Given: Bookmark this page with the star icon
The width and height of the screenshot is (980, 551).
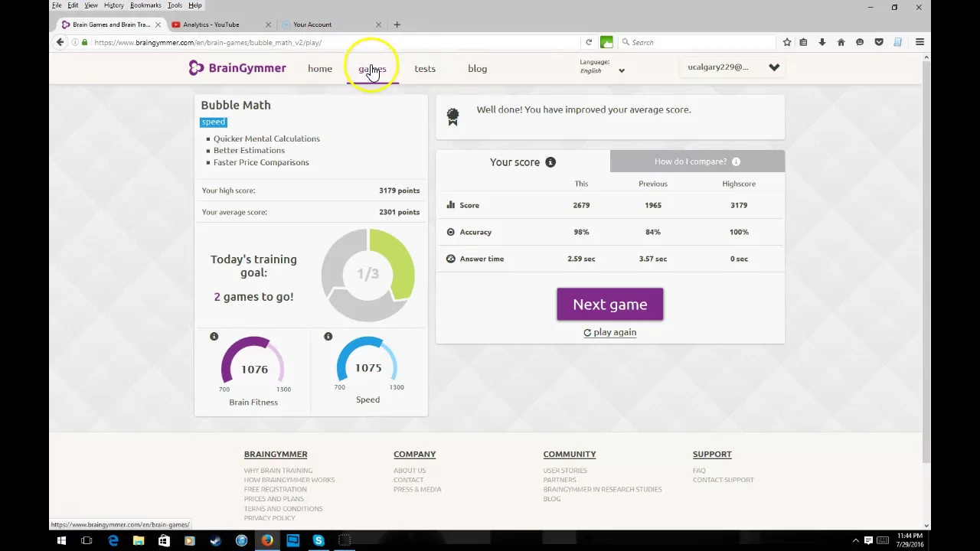Looking at the screenshot, I should point(786,42).
